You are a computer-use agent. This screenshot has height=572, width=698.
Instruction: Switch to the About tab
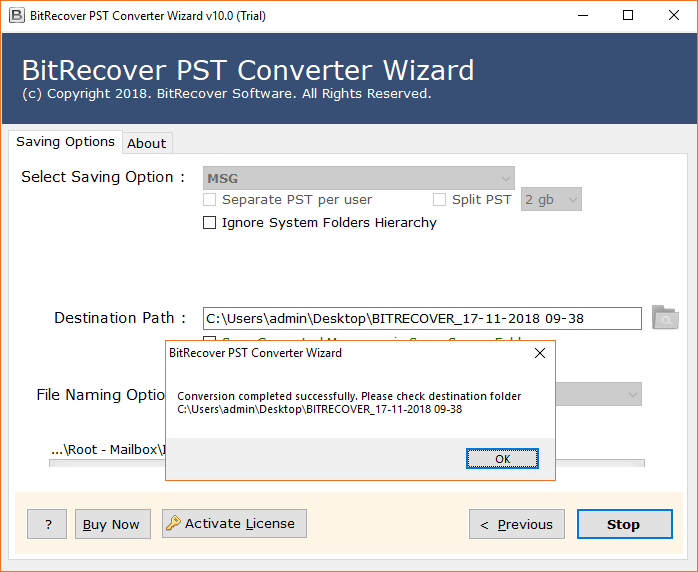point(146,143)
